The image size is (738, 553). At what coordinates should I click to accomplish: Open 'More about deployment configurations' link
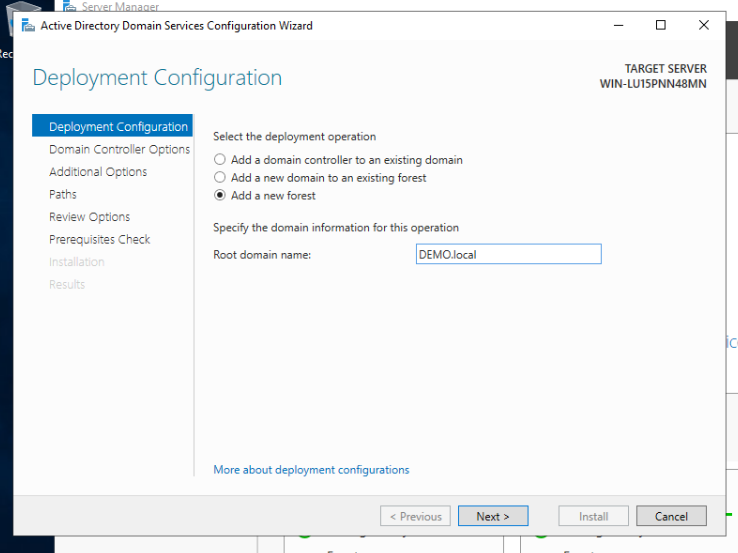pyautogui.click(x=311, y=470)
